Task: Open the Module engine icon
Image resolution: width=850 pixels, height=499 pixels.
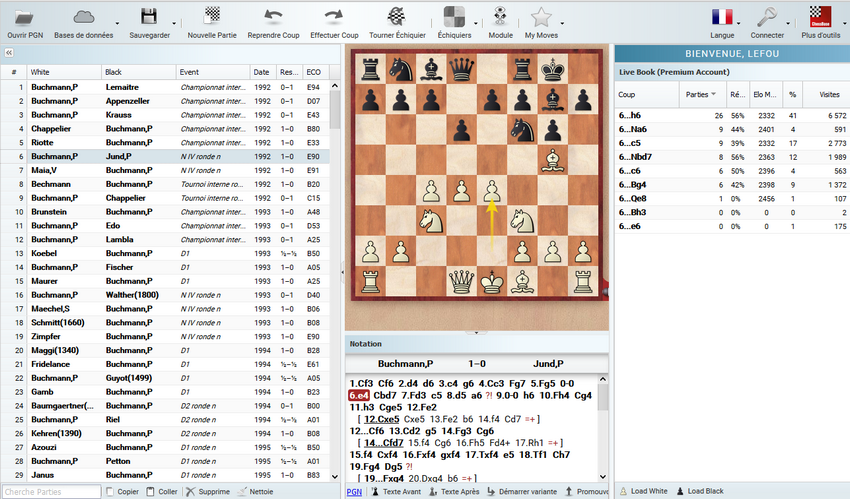Action: click(500, 16)
